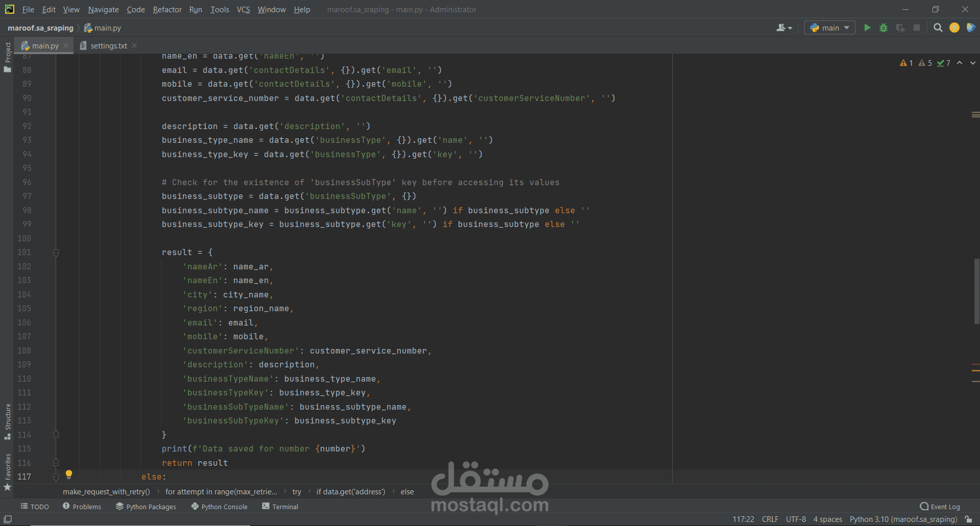Open the Python Packages tool window
980x526 pixels.
(145, 507)
